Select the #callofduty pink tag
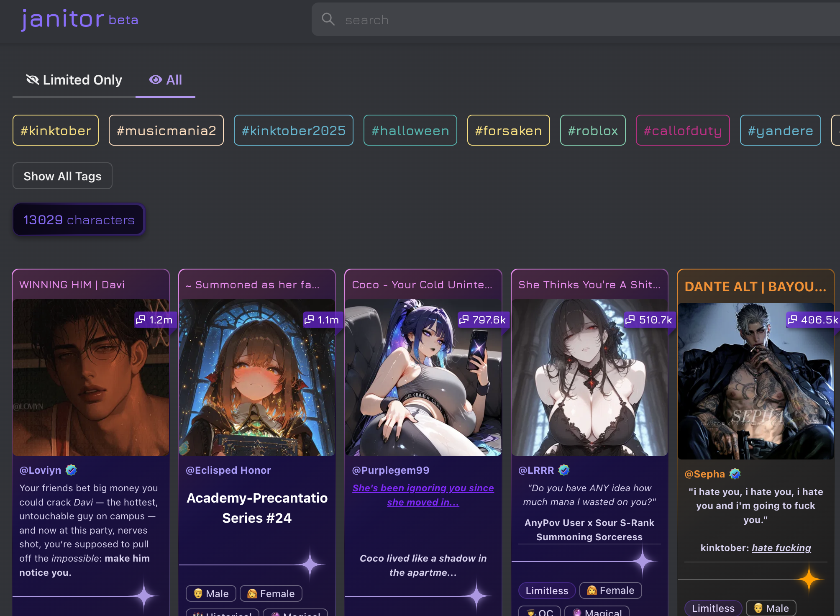 click(x=682, y=131)
